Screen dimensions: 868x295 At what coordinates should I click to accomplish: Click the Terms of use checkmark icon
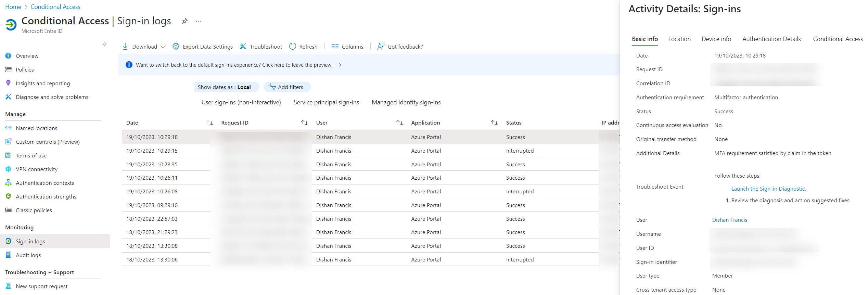[x=8, y=155]
